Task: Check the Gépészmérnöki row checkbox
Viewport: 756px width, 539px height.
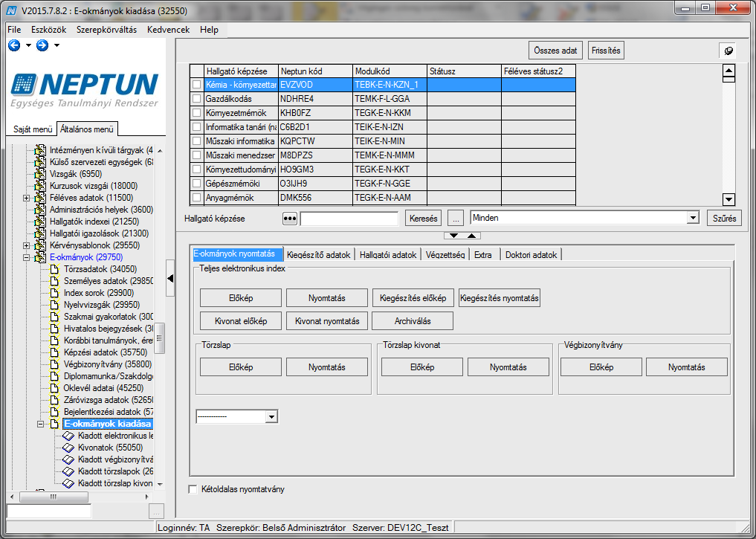Action: [x=197, y=183]
